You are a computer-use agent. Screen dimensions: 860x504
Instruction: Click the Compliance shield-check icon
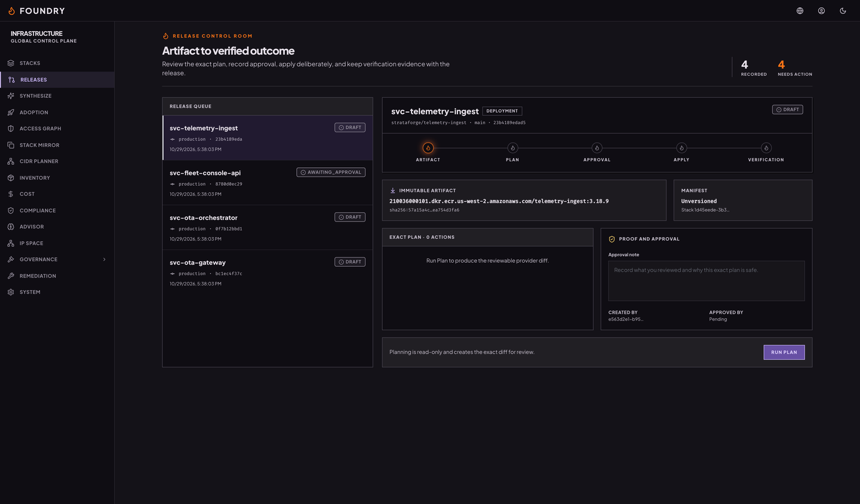(x=11, y=210)
